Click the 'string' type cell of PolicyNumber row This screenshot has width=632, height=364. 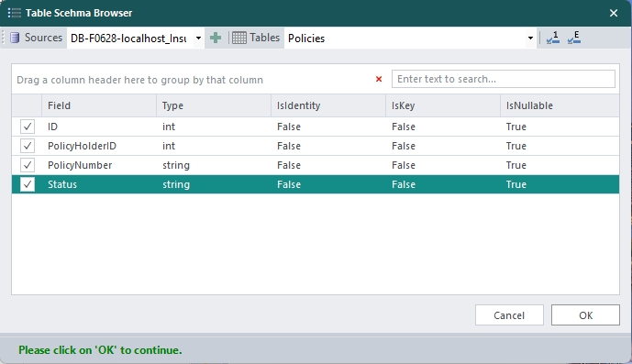[x=214, y=165]
